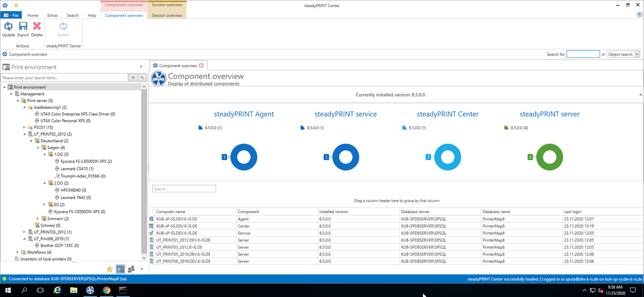
Task: Sort by the Last login column header
Action: coord(603,212)
